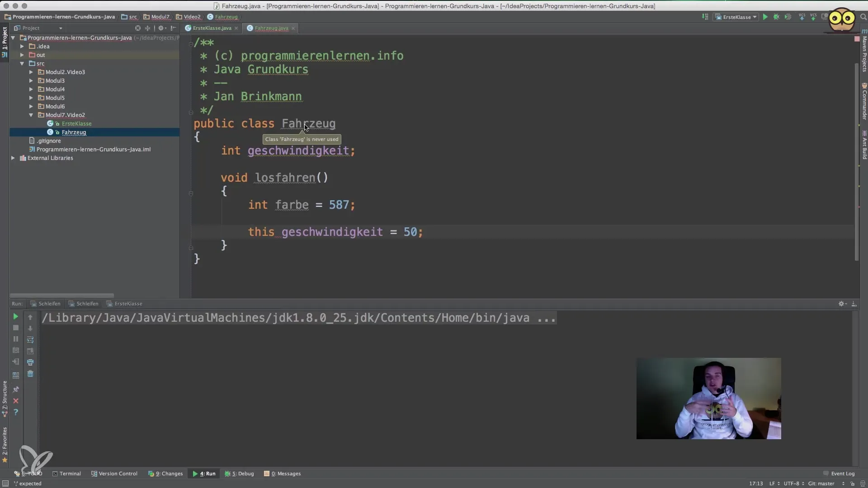Click the Make Project build icon
The width and height of the screenshot is (868, 488).
[705, 17]
